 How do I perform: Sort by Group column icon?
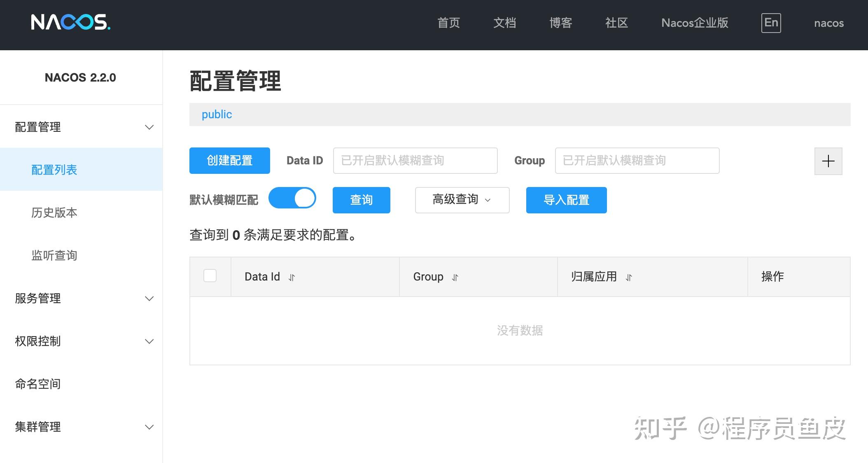tap(455, 278)
